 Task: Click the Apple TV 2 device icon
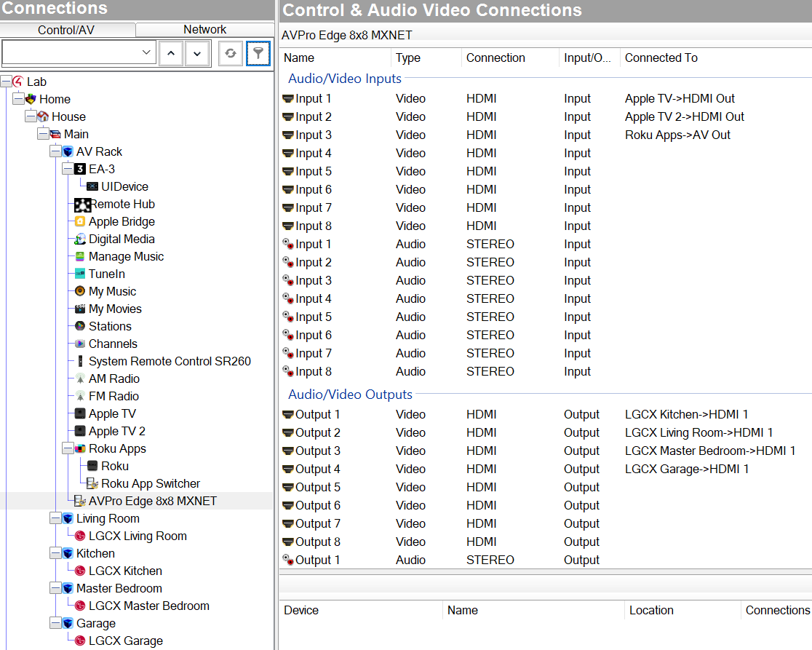pos(80,431)
